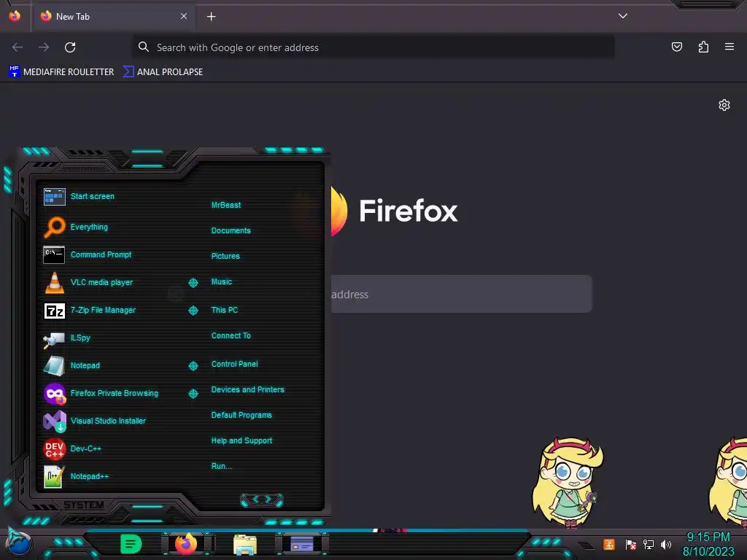Click the forward navigation arrow

(x=44, y=47)
